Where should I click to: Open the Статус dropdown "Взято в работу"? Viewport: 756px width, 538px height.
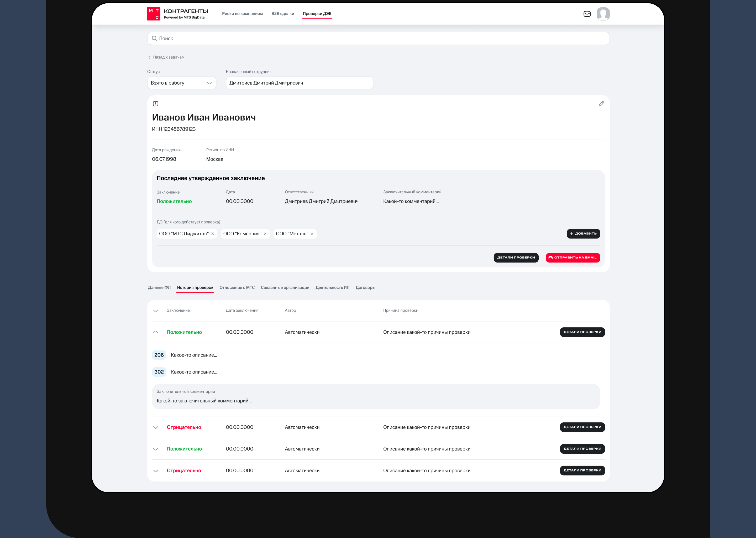point(181,83)
